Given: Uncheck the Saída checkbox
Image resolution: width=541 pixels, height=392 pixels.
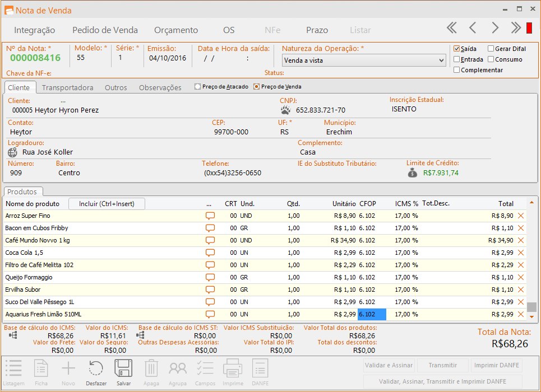Looking at the screenshot, I should click(456, 49).
